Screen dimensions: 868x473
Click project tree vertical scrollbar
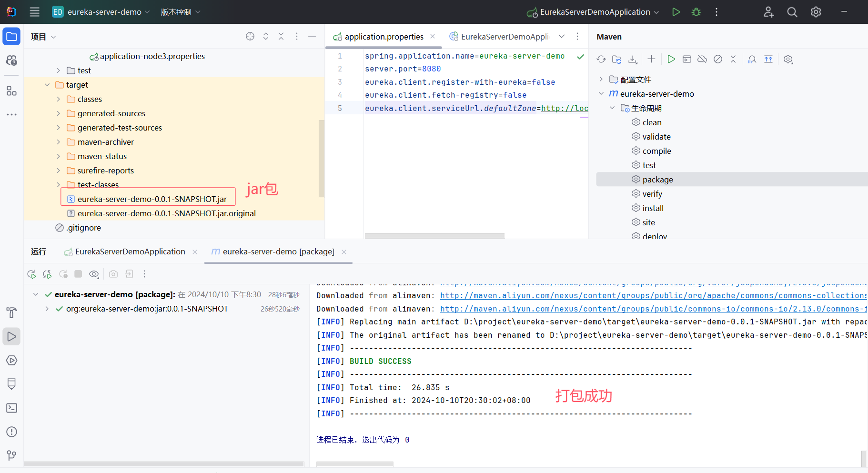(x=322, y=158)
